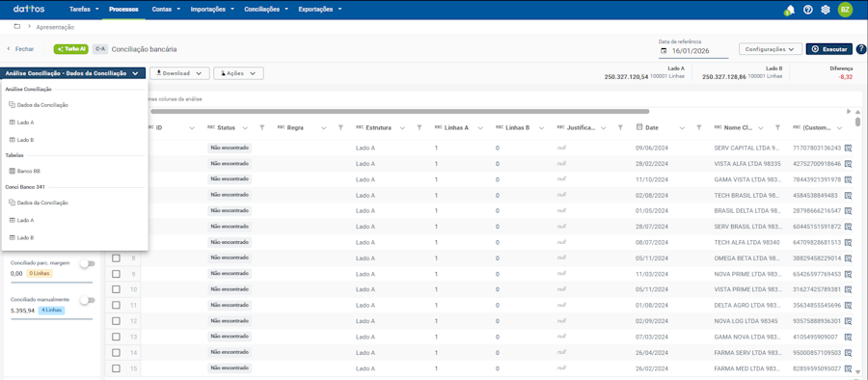Open details icon for VISTA ALFA row
The height and width of the screenshot is (380, 868).
coord(848,164)
